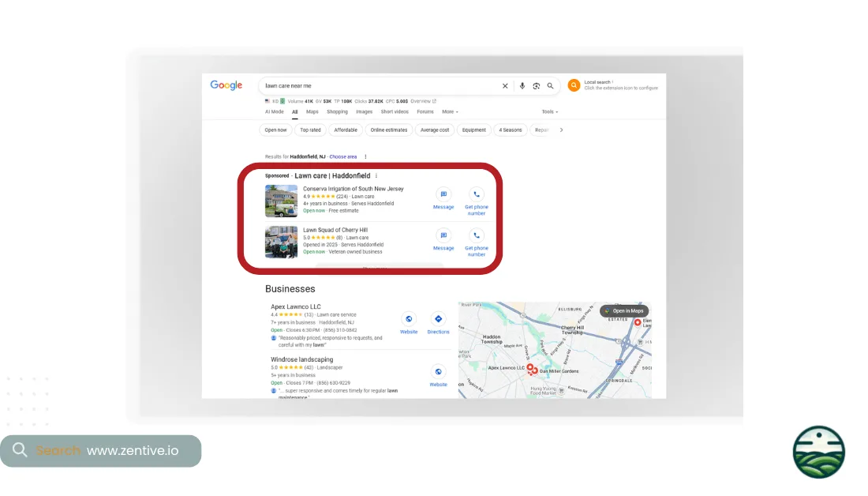Switch to the Maps tab

[x=312, y=111]
